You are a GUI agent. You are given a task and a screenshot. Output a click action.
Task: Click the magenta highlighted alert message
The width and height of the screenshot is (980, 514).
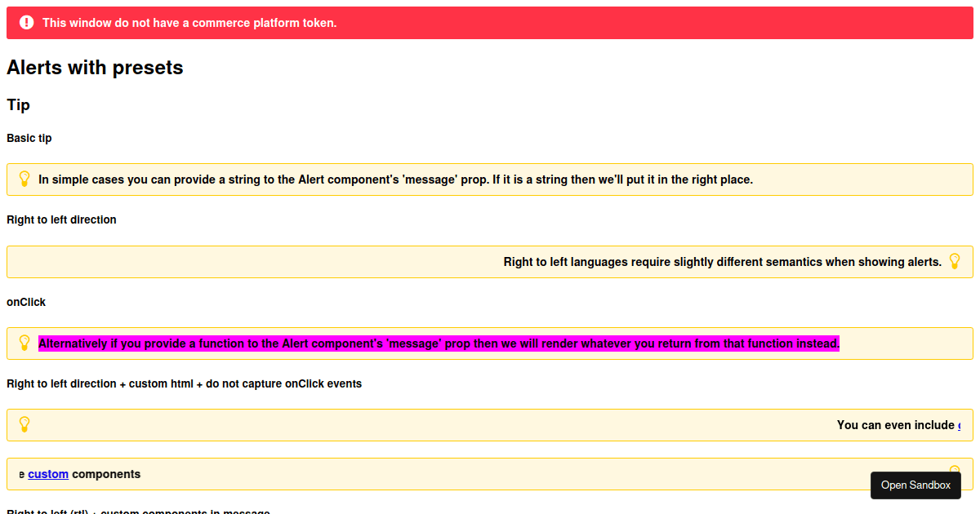click(439, 343)
